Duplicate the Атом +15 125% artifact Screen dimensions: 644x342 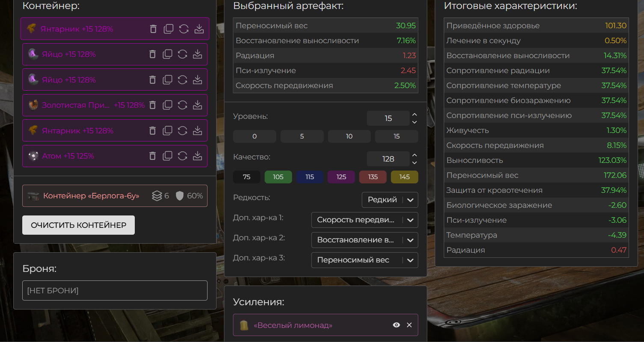tap(168, 156)
